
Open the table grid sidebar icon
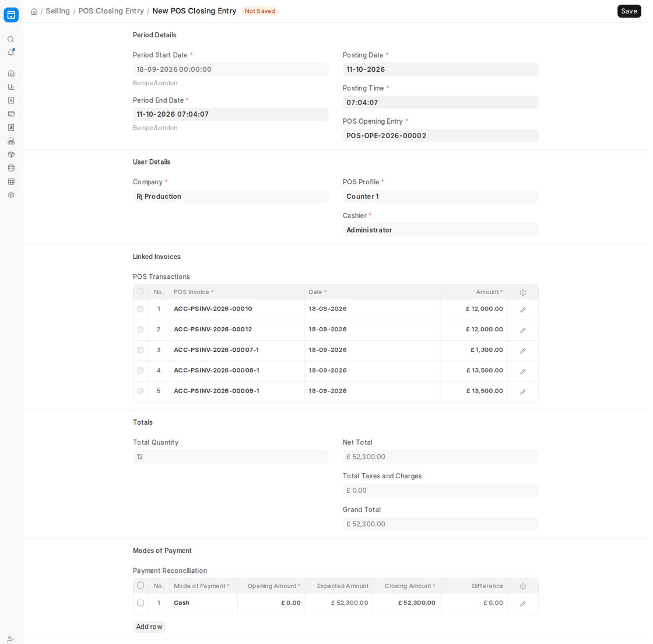pyautogui.click(x=11, y=181)
